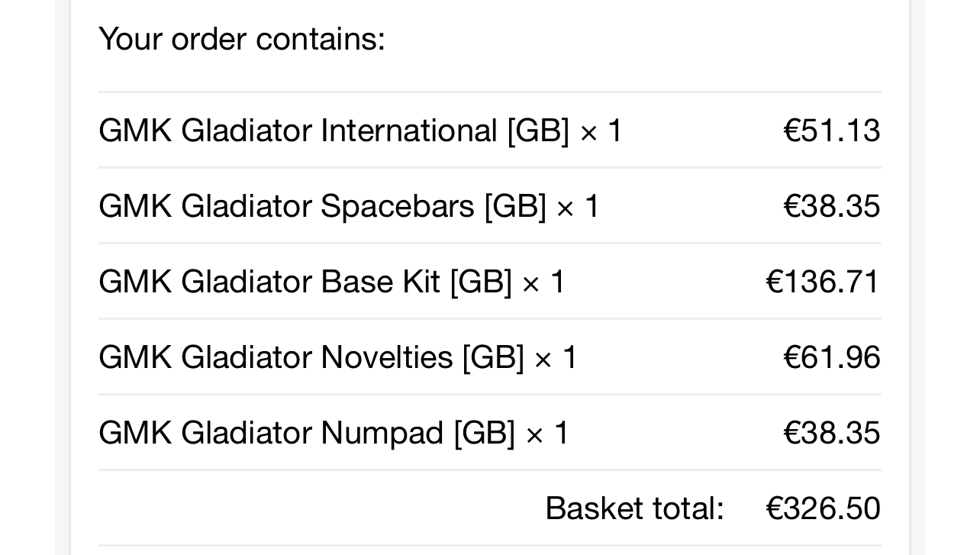Click the "× 1" quantity for International

click(x=601, y=131)
